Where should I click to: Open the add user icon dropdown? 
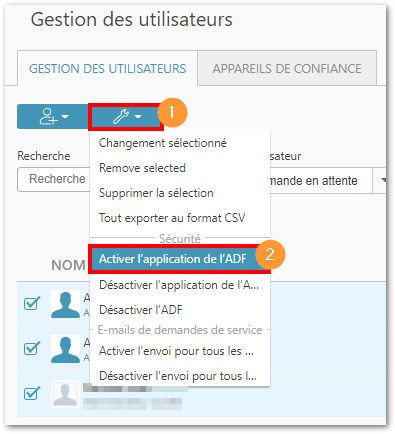tap(53, 117)
